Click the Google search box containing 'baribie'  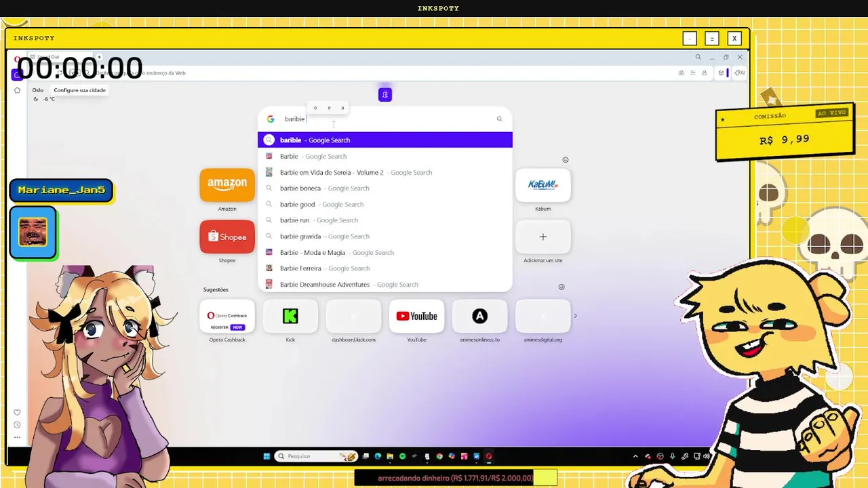point(385,119)
